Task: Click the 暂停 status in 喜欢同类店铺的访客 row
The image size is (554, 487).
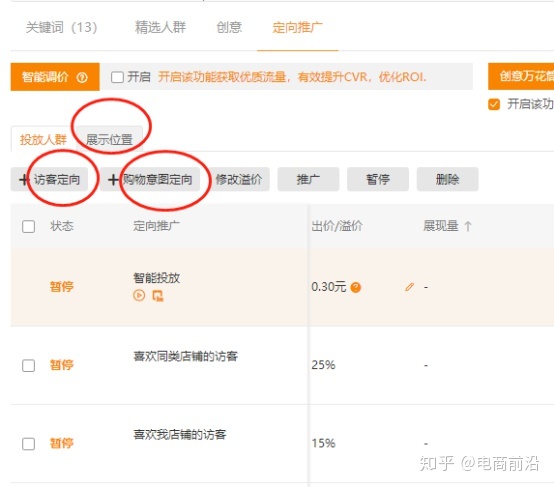Action: (61, 365)
